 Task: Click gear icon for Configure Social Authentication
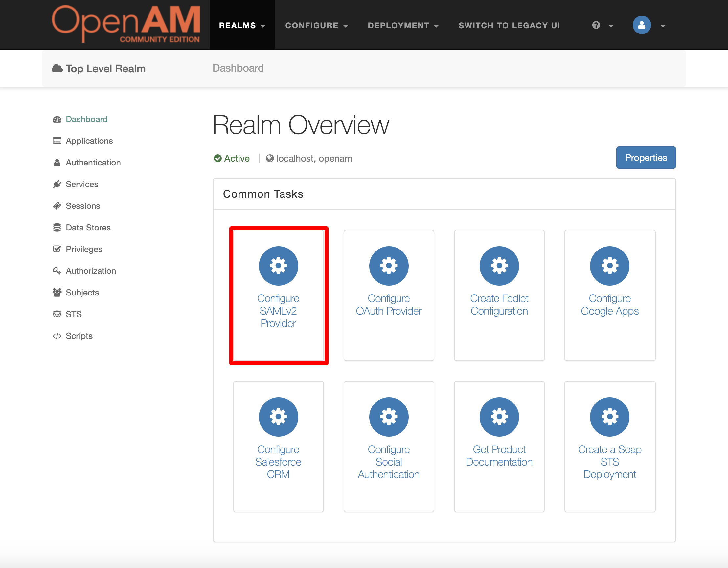point(389,417)
